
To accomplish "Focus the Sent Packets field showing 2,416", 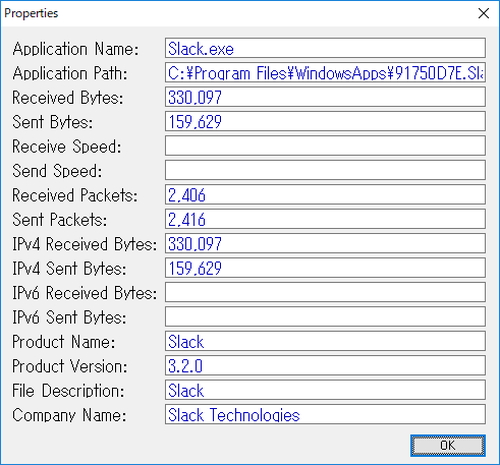I will (x=325, y=219).
